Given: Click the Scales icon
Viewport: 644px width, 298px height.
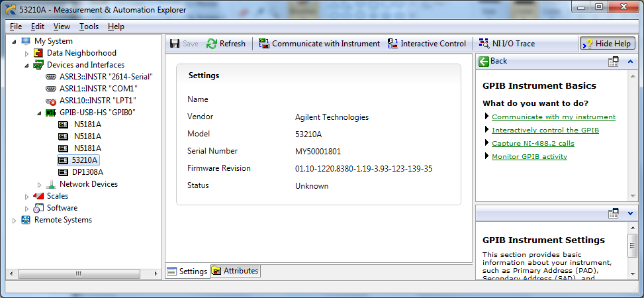Looking at the screenshot, I should coord(38,196).
